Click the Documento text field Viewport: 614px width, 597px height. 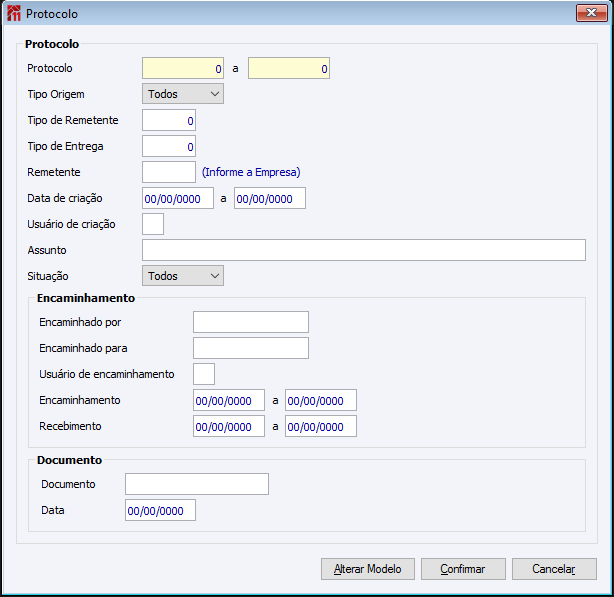(x=197, y=484)
